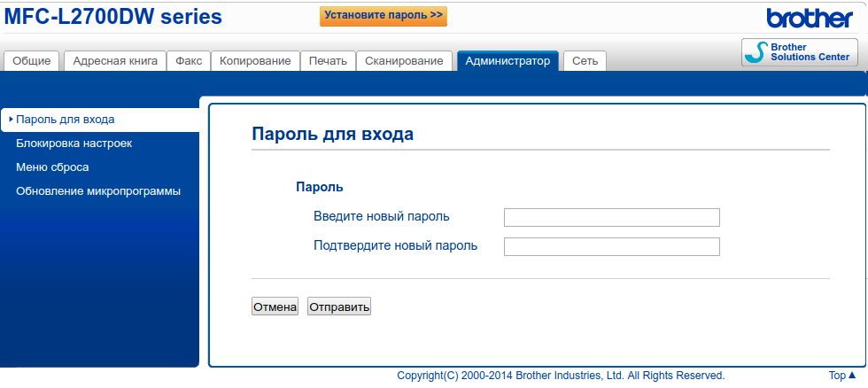The height and width of the screenshot is (388, 868).
Task: Open the Brother Solutions Center button
Action: click(x=799, y=52)
